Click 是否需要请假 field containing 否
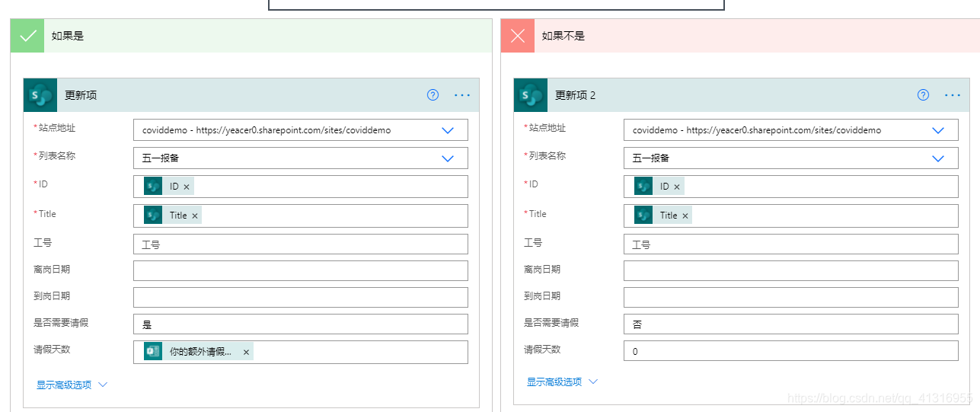Image resolution: width=980 pixels, height=412 pixels. click(x=791, y=324)
